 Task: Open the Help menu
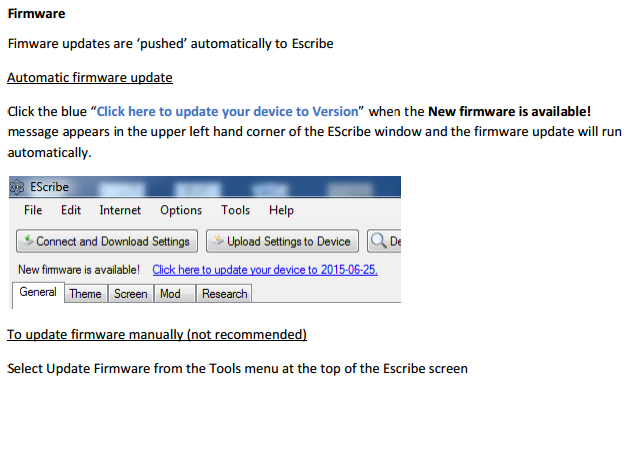[x=281, y=210]
